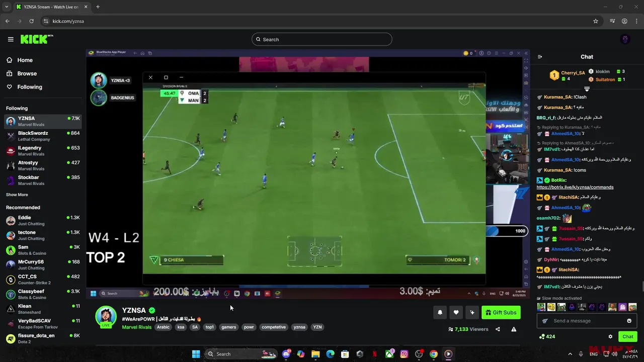
Task: Open Discord from taskbar
Action: pos(286,354)
